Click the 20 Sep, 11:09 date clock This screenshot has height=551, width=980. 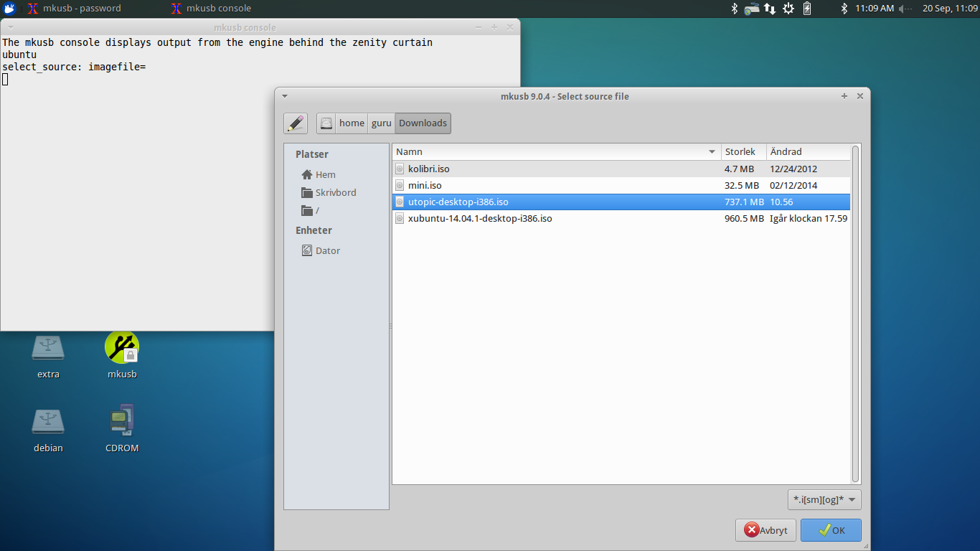pyautogui.click(x=950, y=9)
